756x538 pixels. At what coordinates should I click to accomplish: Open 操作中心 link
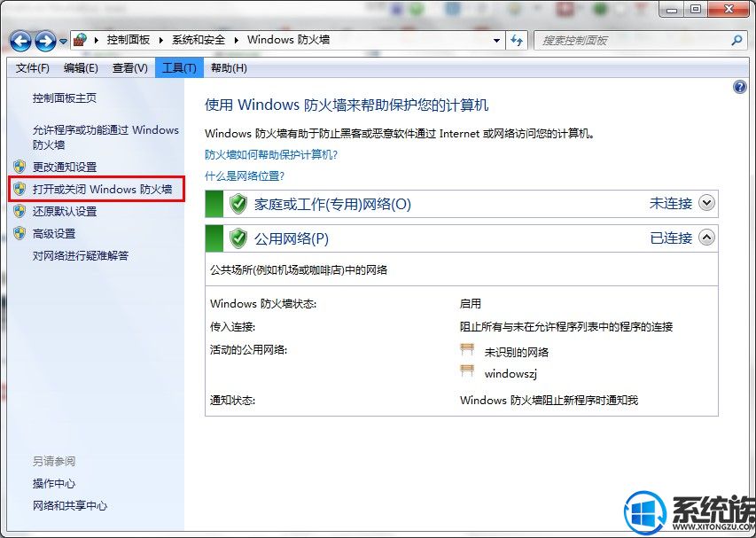pyautogui.click(x=54, y=484)
